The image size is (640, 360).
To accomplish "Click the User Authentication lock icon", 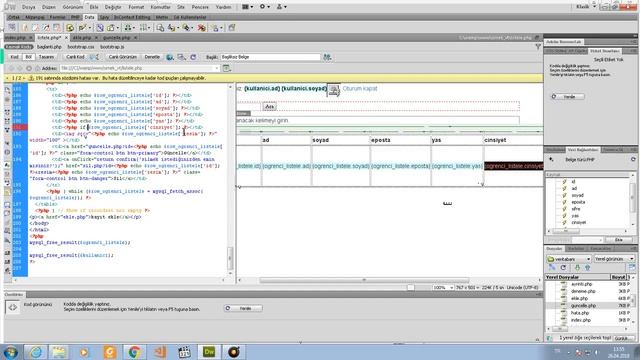I will click(x=216, y=28).
